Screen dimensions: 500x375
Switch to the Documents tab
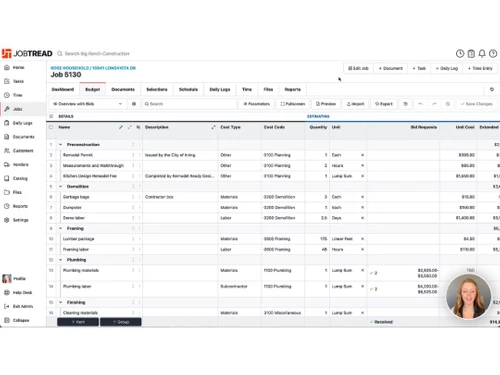click(123, 89)
